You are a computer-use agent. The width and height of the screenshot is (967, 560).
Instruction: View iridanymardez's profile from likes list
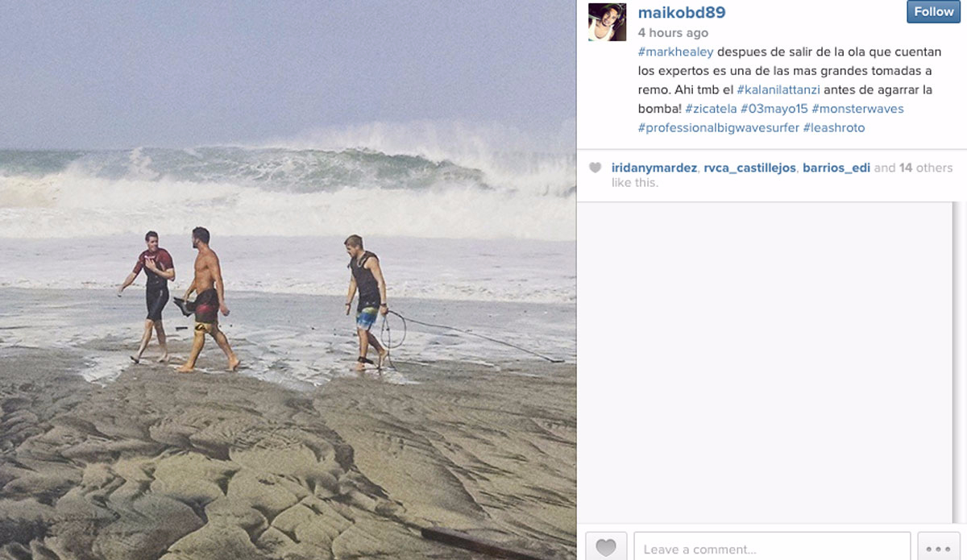[x=654, y=168]
